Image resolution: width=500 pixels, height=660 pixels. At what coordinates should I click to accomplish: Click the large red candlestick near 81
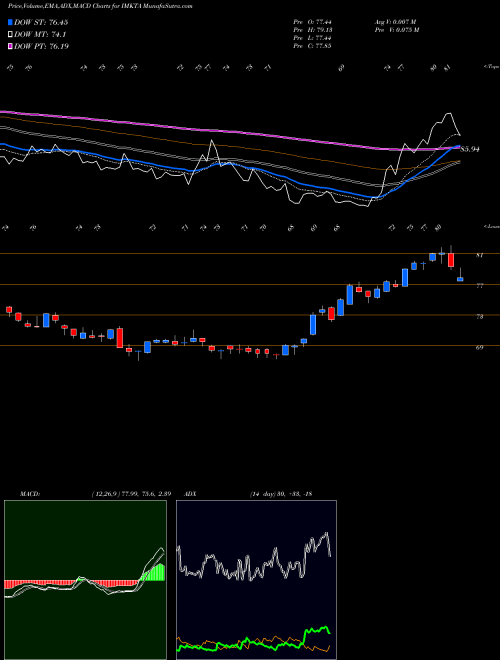coord(451,260)
